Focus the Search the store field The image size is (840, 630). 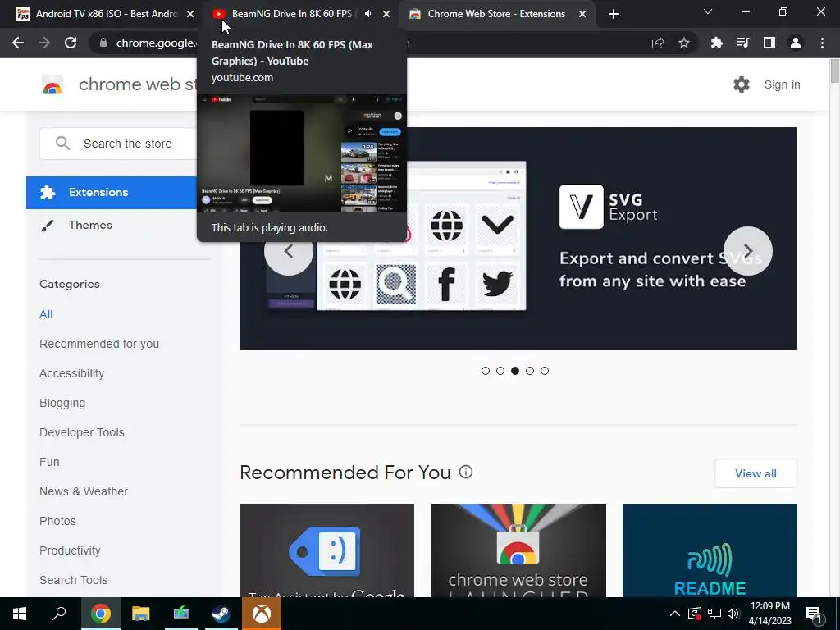pos(119,144)
